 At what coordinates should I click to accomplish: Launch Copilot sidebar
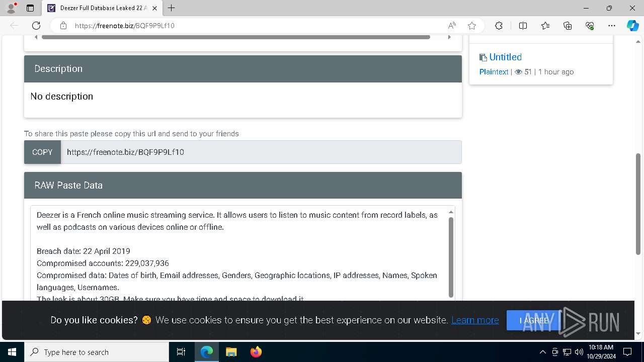[632, 26]
